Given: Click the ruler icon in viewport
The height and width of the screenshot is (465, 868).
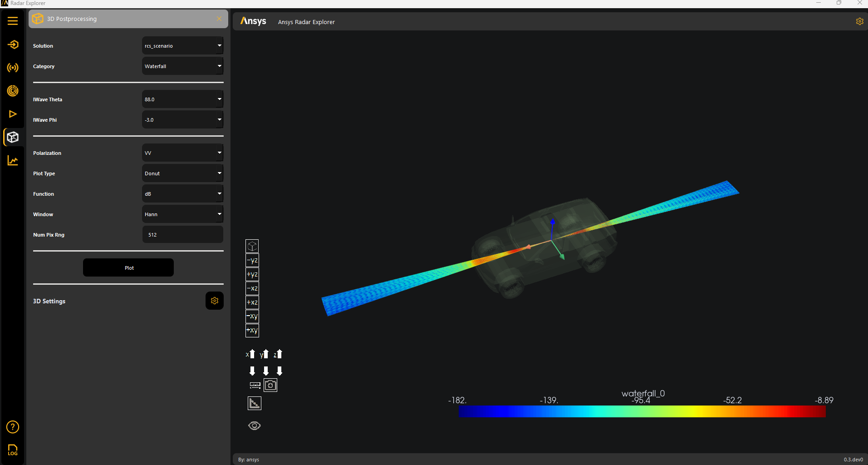Looking at the screenshot, I should 255,385.
